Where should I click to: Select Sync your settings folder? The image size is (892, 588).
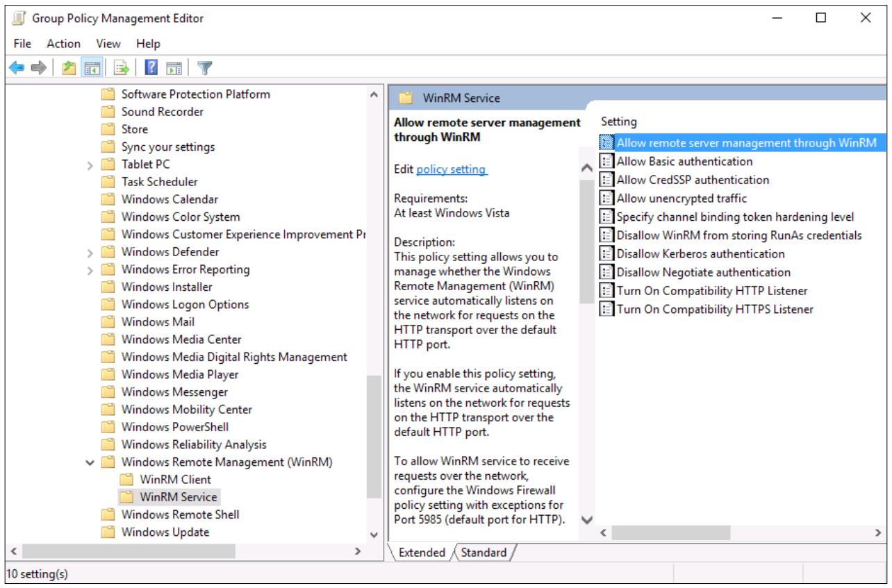point(168,147)
